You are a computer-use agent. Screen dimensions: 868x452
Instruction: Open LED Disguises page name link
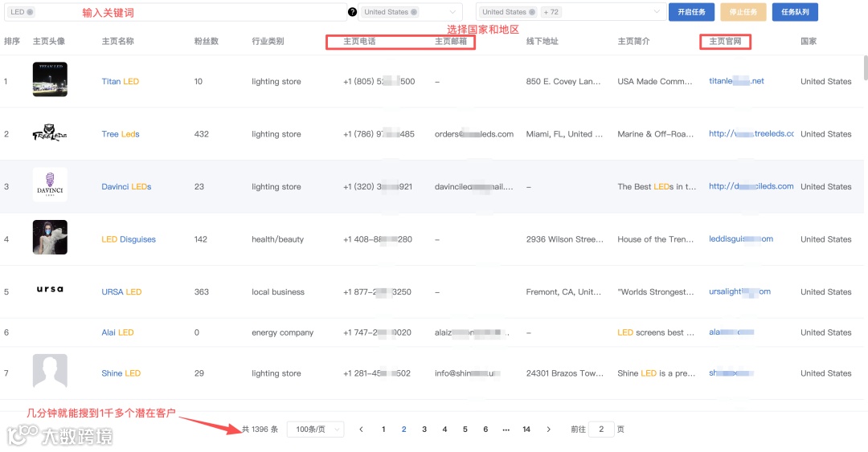(129, 239)
